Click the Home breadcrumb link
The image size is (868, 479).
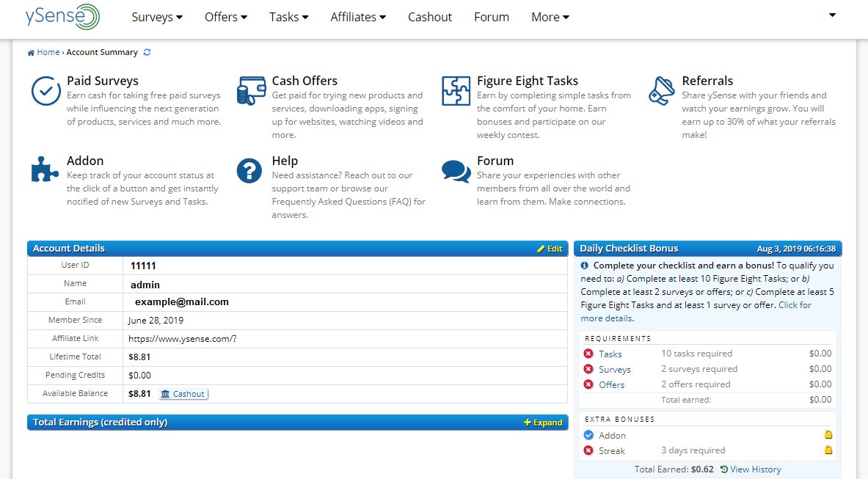(48, 52)
